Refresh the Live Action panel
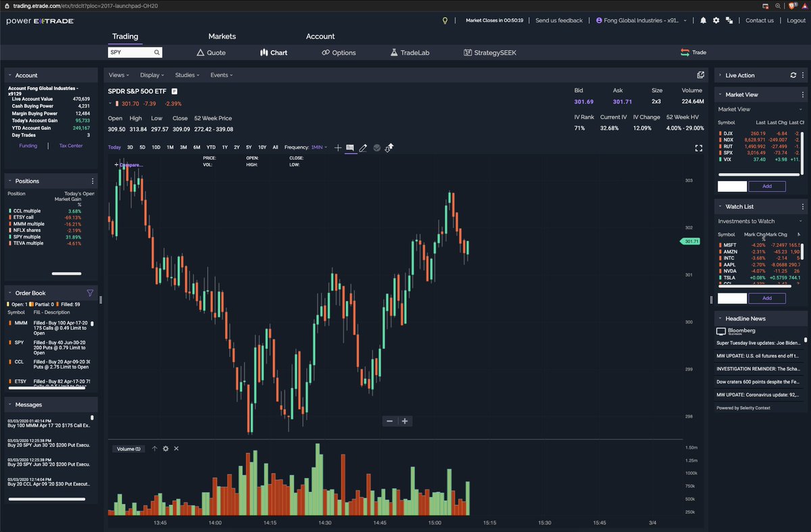The image size is (811, 532). tap(793, 76)
